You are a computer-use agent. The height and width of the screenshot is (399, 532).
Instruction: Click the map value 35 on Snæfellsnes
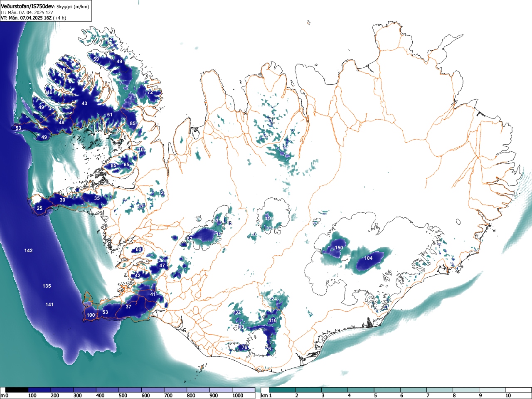97,198
